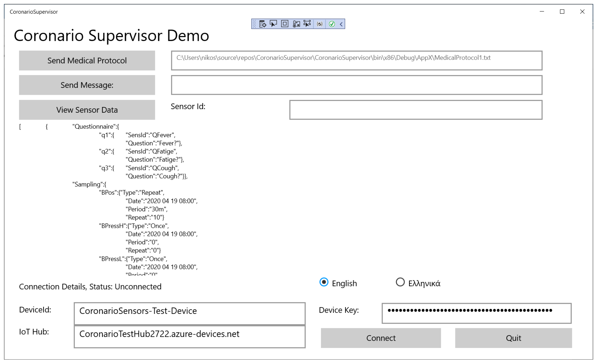Click the Device Key password field

pyautogui.click(x=476, y=313)
